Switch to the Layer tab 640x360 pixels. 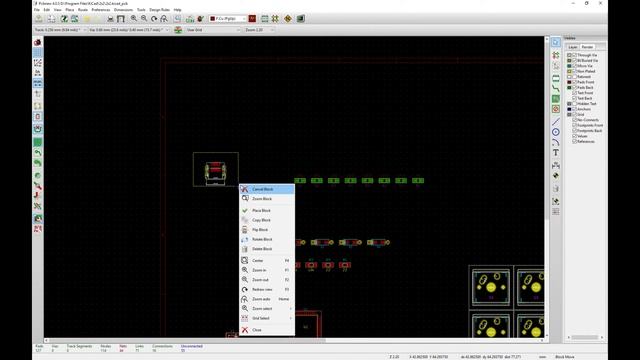click(573, 47)
